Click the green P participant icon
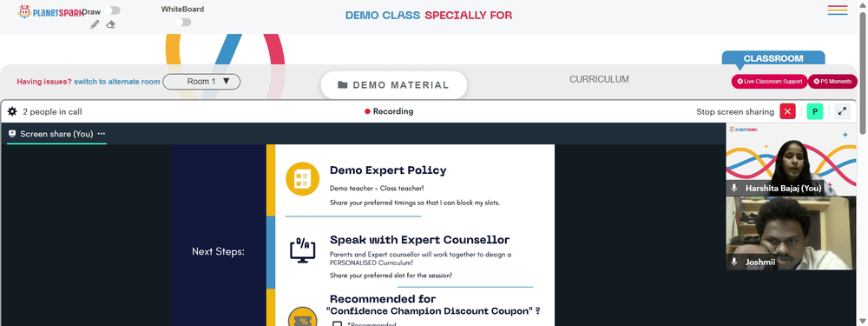This screenshot has width=868, height=326. (x=814, y=111)
